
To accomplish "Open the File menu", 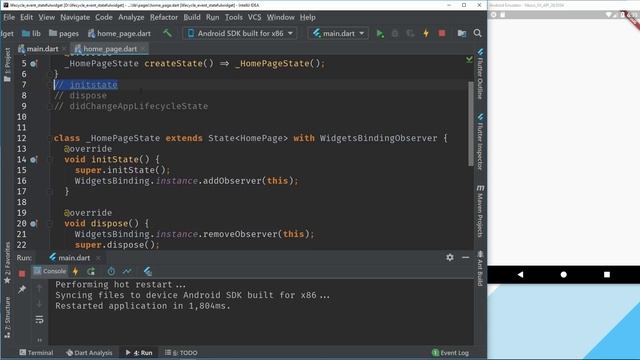I will [9, 17].
